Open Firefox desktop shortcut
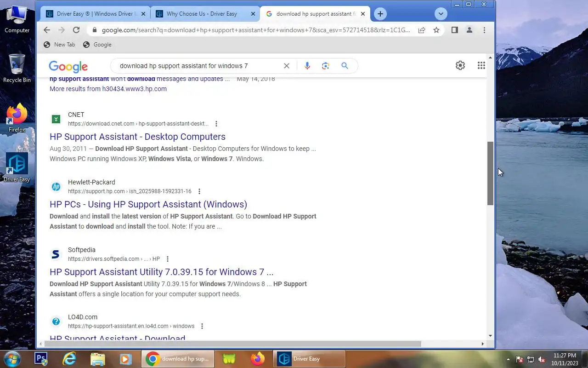 point(17,118)
